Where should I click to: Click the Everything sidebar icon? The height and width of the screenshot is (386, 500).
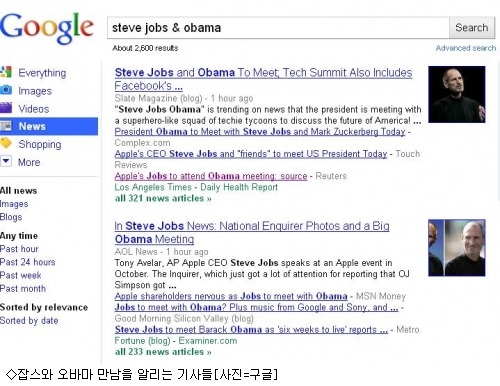tap(6, 72)
